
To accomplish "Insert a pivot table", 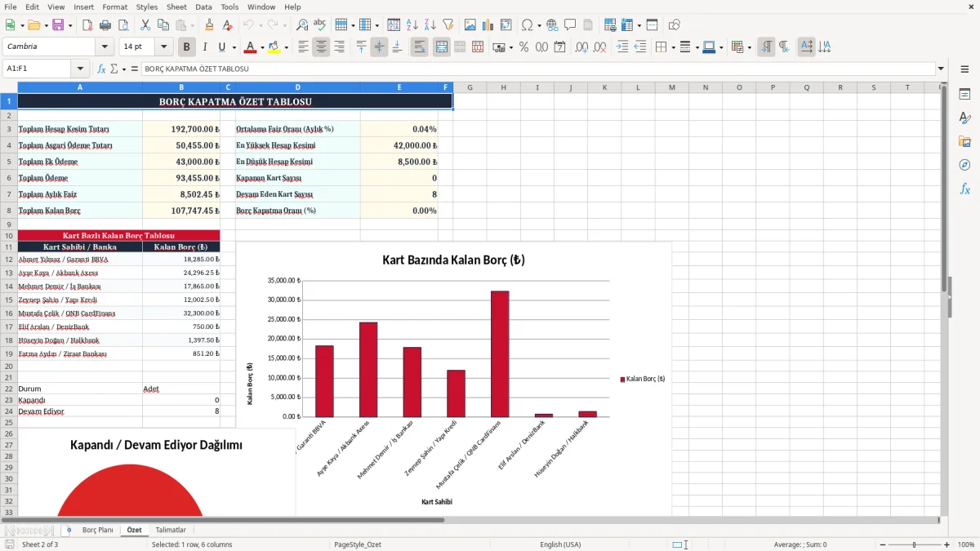I will point(506,25).
